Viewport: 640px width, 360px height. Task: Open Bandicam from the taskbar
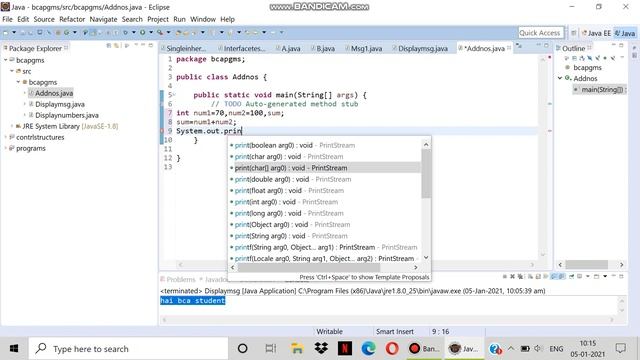point(423,349)
